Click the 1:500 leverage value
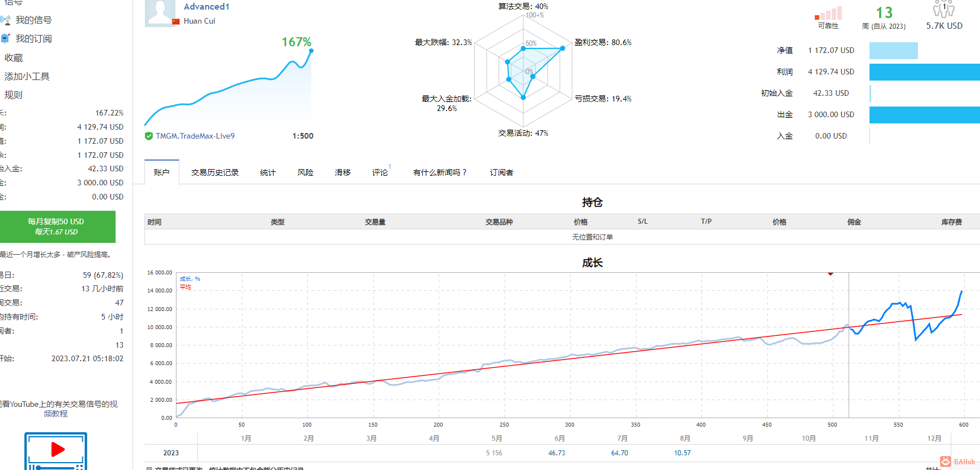980x470 pixels. (x=303, y=136)
